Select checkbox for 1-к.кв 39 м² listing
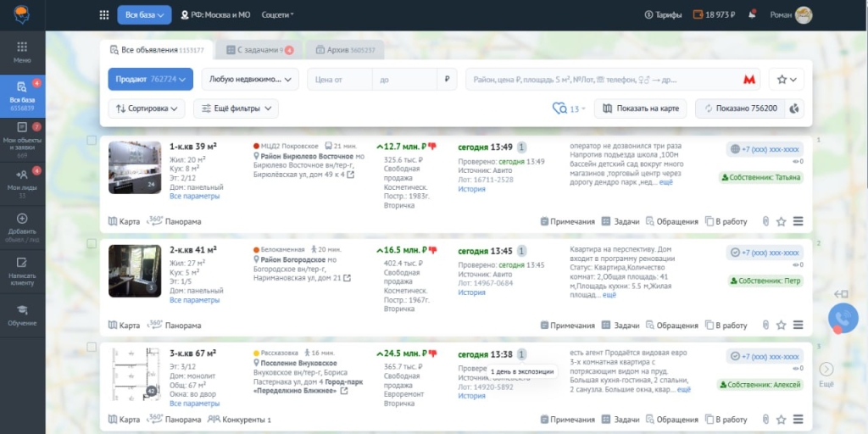This screenshot has height=434, width=868. (92, 140)
